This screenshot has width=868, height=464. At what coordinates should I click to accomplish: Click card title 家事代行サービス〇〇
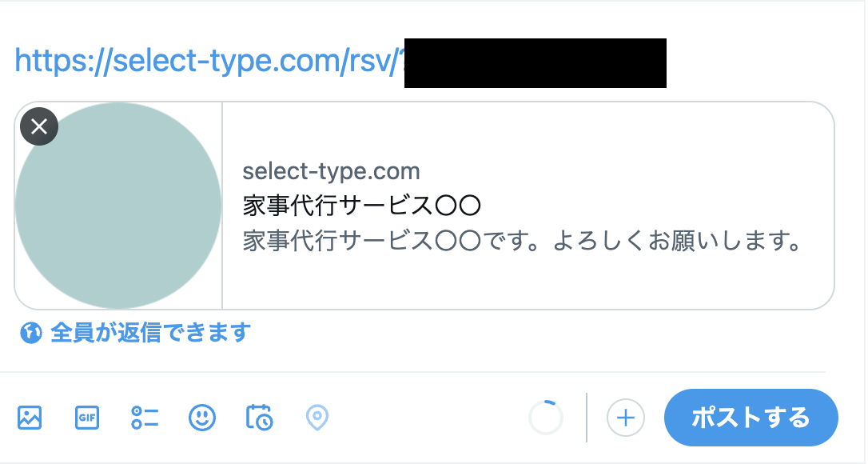(361, 206)
